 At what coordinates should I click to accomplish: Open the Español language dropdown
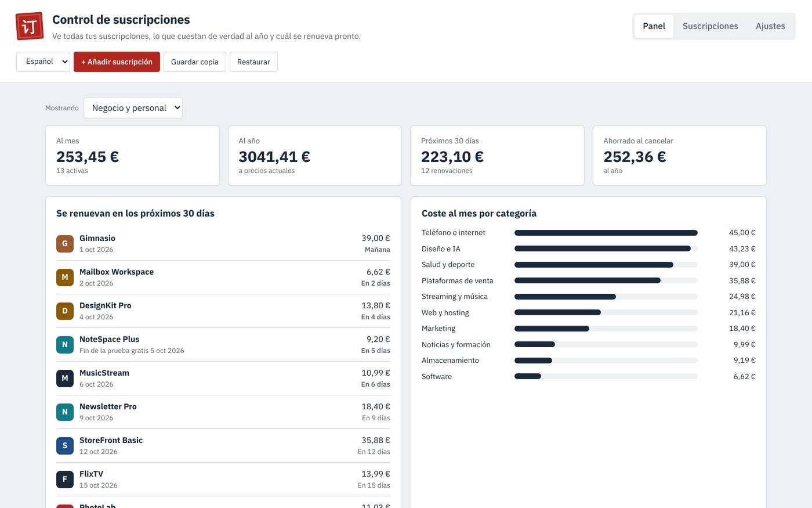[43, 62]
